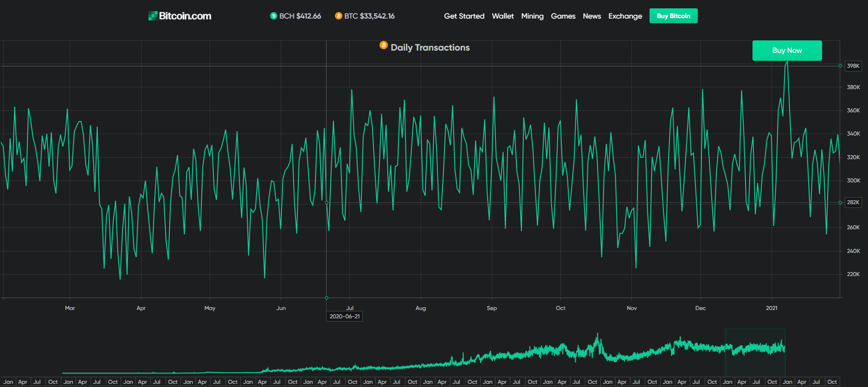Image resolution: width=868 pixels, height=387 pixels.
Task: Click the 282K crosshair value label
Action: point(853,202)
